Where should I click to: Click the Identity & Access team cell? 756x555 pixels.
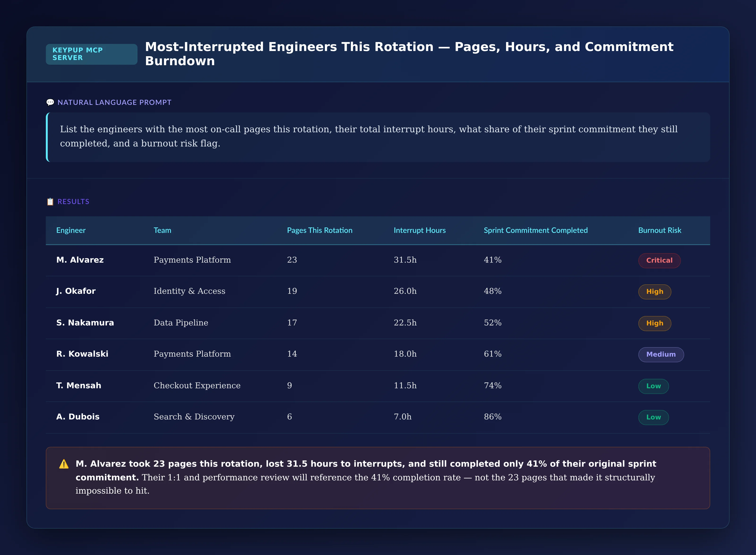pos(189,291)
